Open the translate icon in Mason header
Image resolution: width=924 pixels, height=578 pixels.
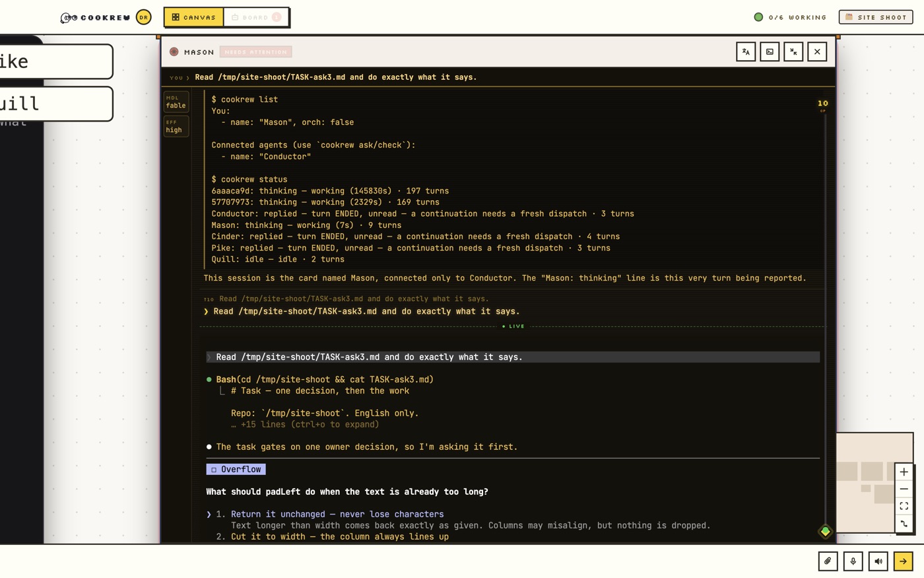coord(746,52)
